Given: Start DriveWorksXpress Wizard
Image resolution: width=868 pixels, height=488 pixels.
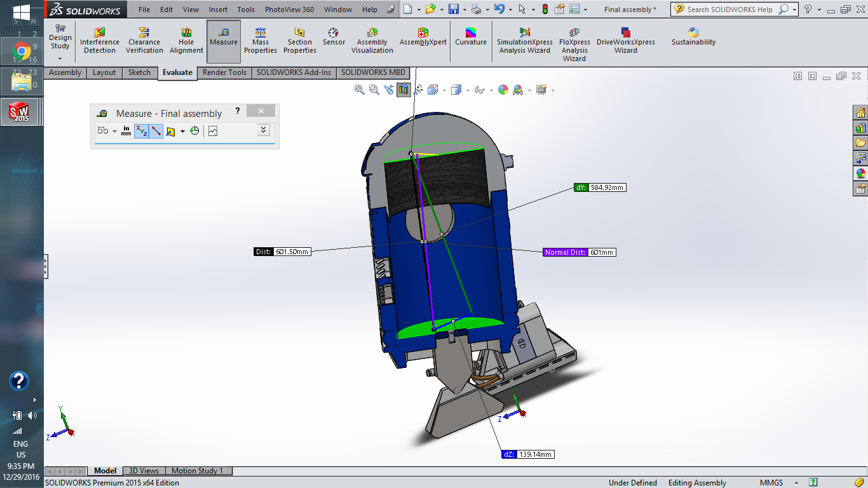Looking at the screenshot, I should tap(626, 41).
